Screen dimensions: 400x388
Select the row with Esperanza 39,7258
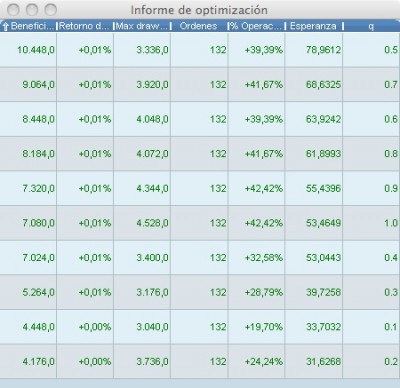click(x=200, y=292)
